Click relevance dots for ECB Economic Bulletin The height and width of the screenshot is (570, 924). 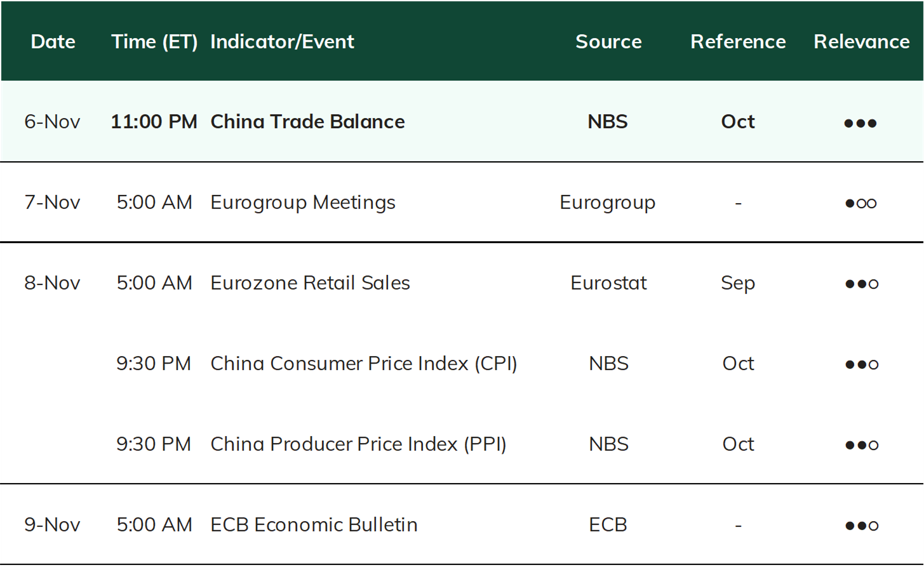click(x=862, y=526)
